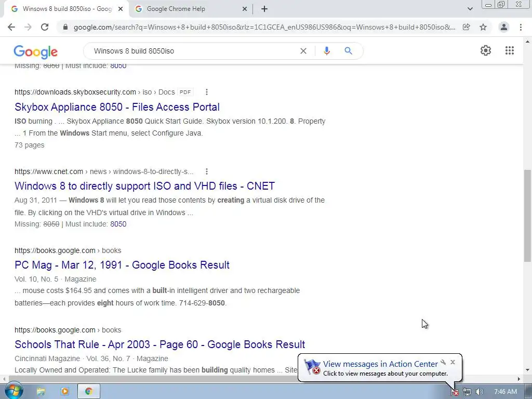
Task: Open Schools That Rule Apr 2003 result
Action: point(160,344)
